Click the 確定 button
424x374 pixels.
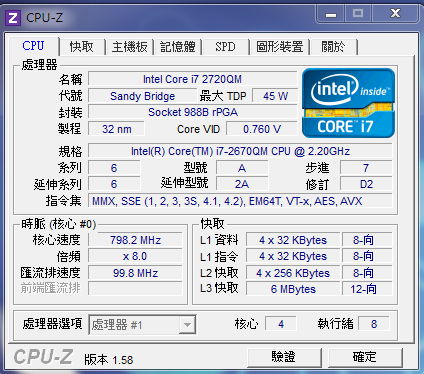(365, 357)
